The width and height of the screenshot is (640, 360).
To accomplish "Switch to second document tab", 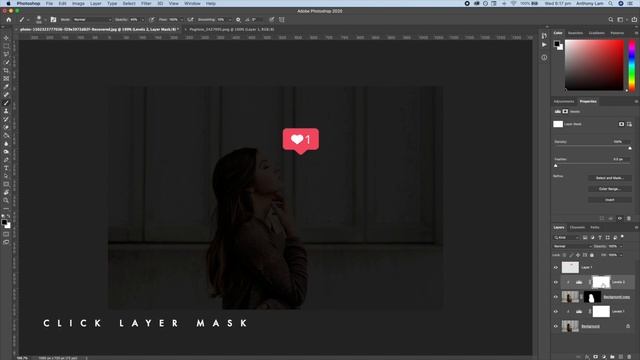I will click(231, 29).
